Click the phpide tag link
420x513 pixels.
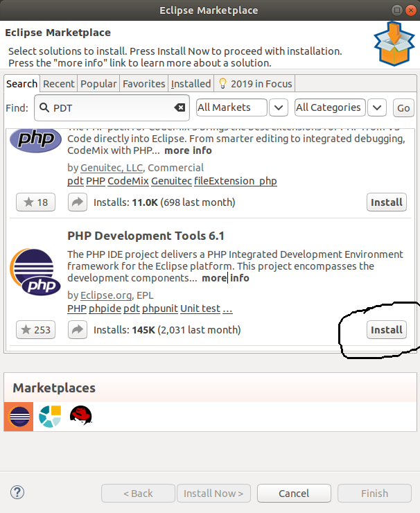click(x=105, y=308)
